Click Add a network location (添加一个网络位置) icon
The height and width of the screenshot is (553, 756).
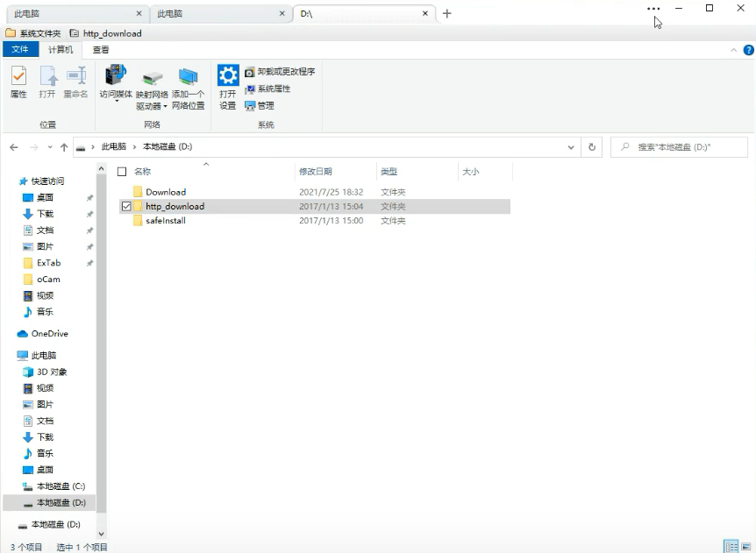188,89
